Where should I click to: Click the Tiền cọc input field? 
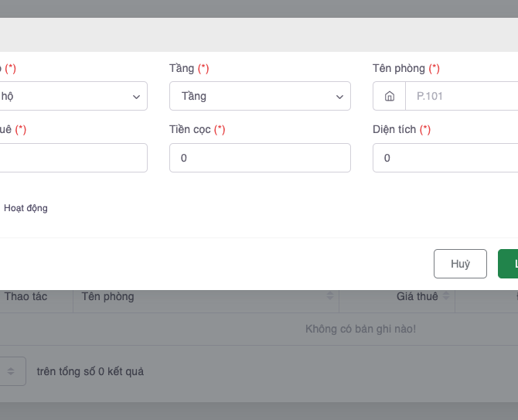click(x=260, y=158)
